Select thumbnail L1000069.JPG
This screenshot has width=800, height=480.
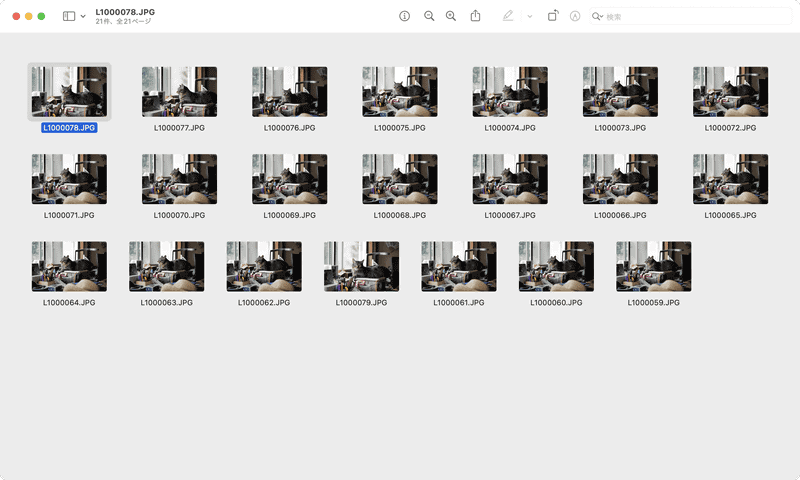click(290, 179)
